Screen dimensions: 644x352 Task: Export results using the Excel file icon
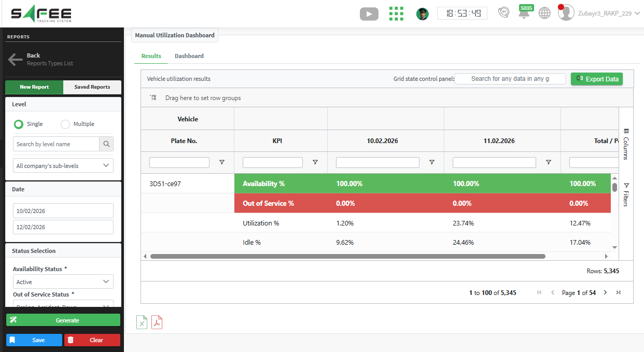click(x=142, y=322)
